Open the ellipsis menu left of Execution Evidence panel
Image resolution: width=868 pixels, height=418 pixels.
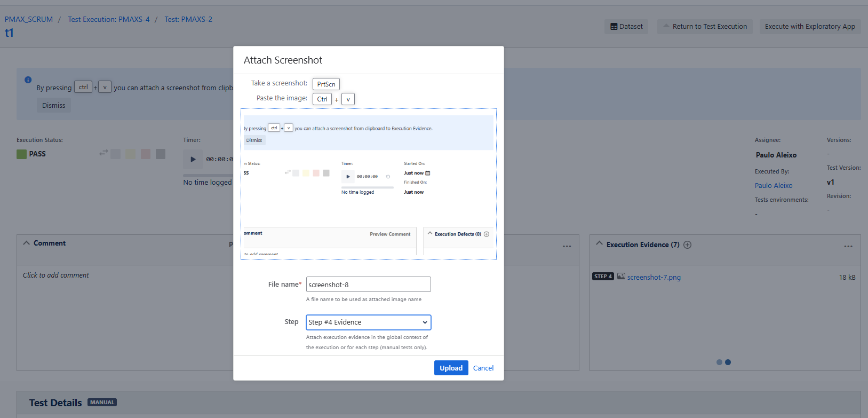click(x=567, y=246)
